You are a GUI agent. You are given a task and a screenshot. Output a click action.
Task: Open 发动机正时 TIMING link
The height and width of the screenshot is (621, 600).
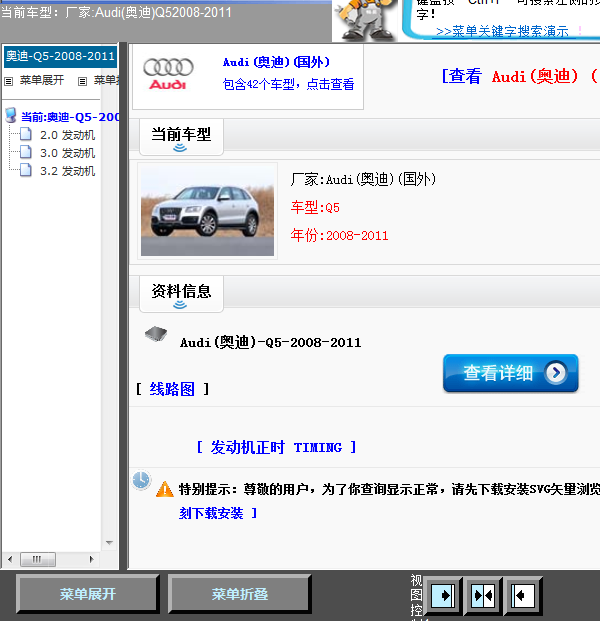point(276,448)
